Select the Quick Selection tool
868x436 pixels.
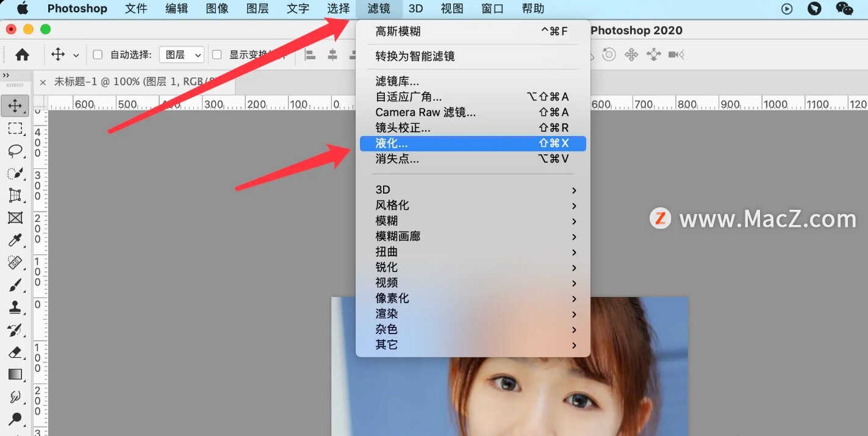[x=15, y=173]
